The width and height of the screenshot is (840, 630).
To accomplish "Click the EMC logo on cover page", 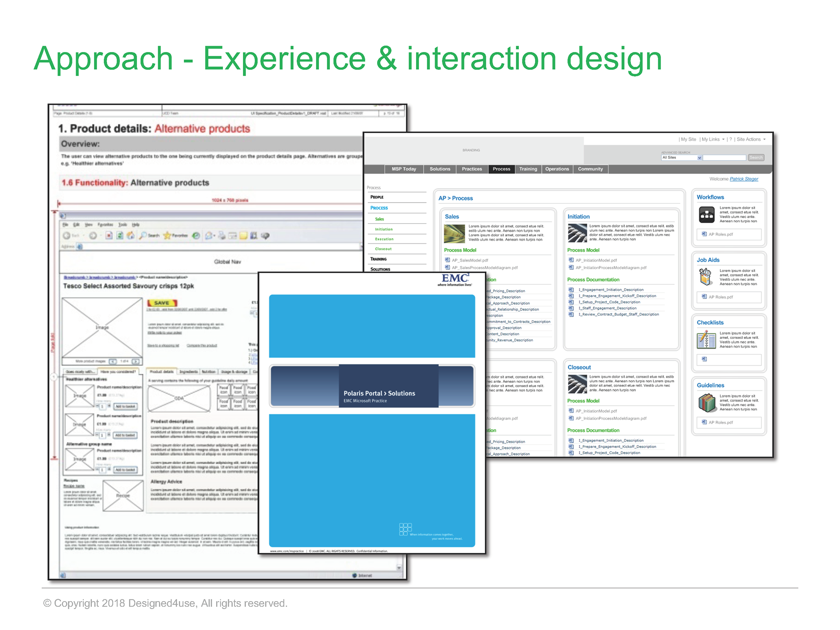I will (x=455, y=279).
